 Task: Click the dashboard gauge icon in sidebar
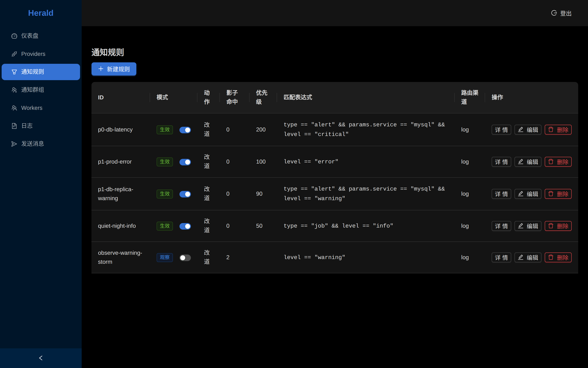pos(14,36)
